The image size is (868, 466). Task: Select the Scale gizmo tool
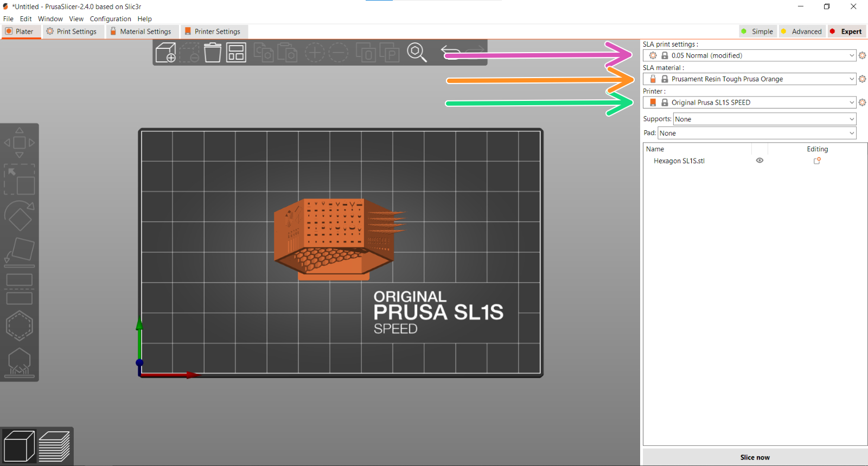coord(20,180)
